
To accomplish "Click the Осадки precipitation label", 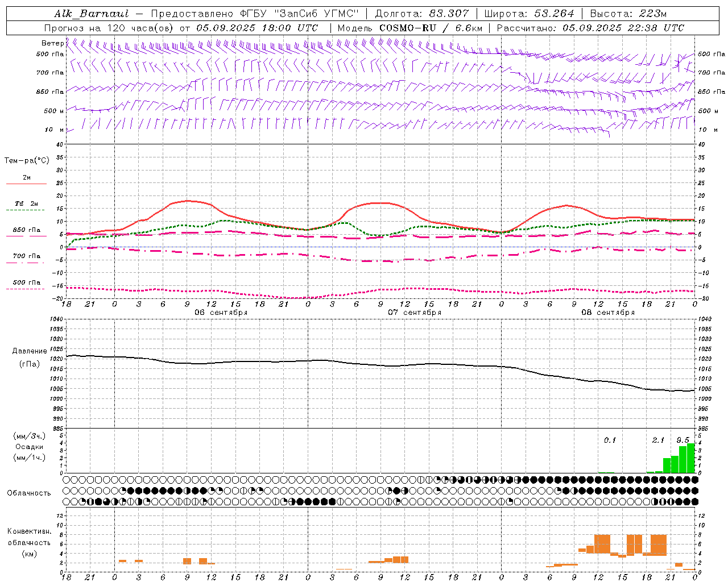I will [30, 447].
